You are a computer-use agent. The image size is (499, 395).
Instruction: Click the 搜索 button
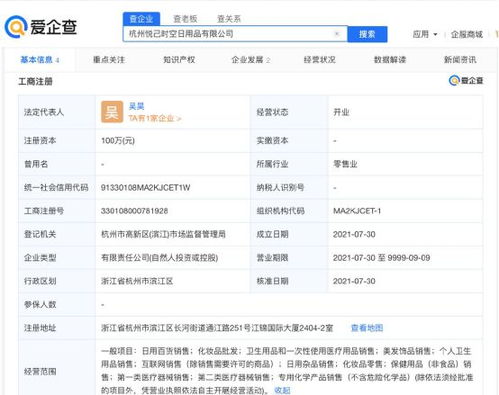367,34
